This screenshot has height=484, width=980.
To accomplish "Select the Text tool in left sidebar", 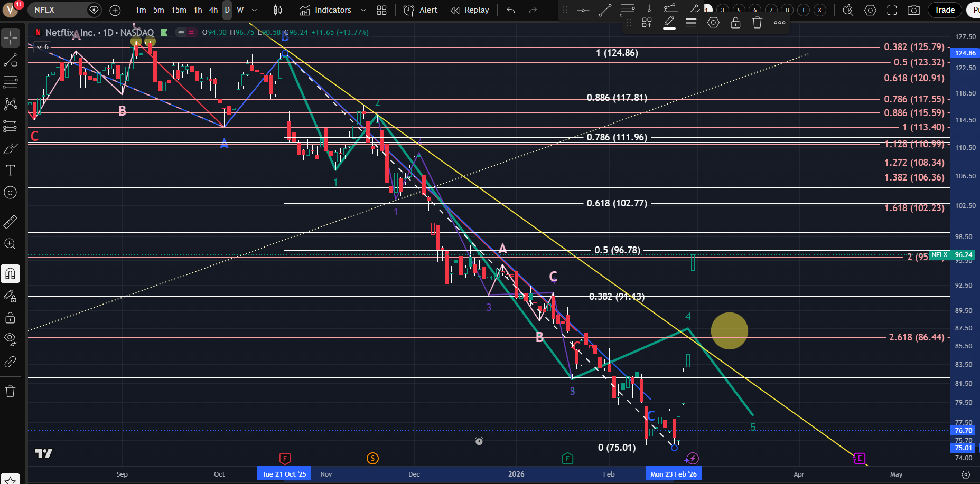I will pos(10,170).
